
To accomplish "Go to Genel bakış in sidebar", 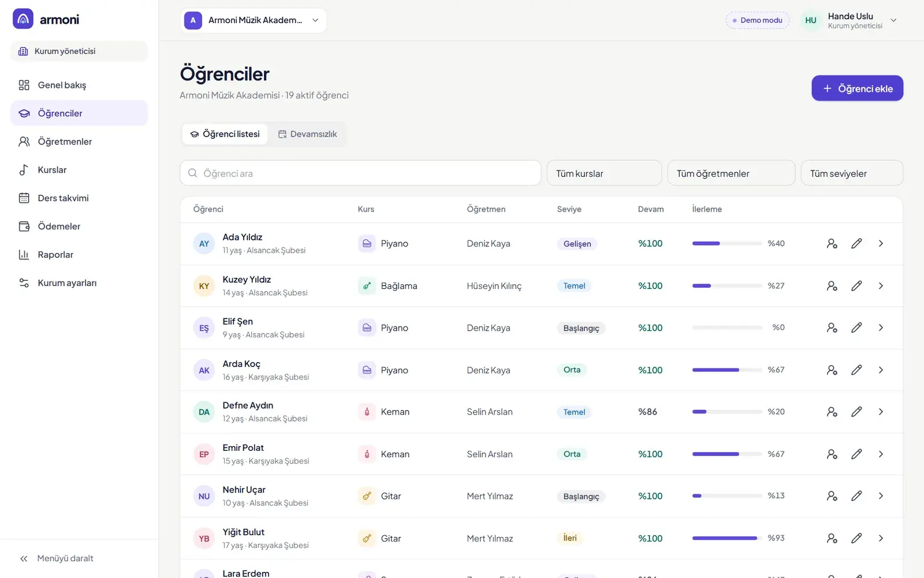I will (79, 85).
